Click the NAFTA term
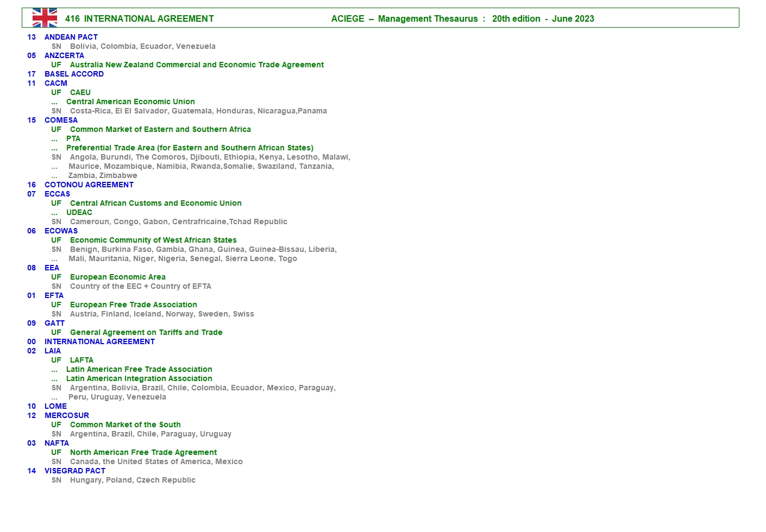Screen dimensions: 766x532 (x=56, y=443)
